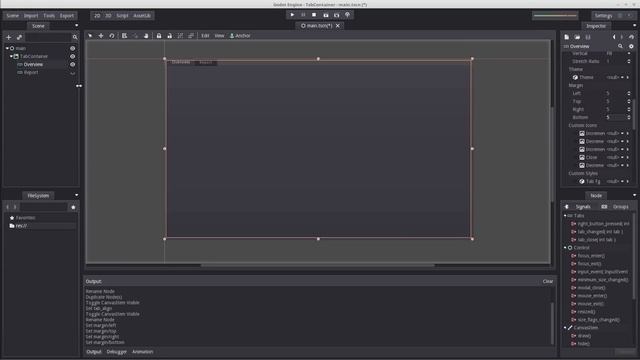
Task: Click the ungroup children icon in canvas toolbar
Action: pyautogui.click(x=191, y=36)
